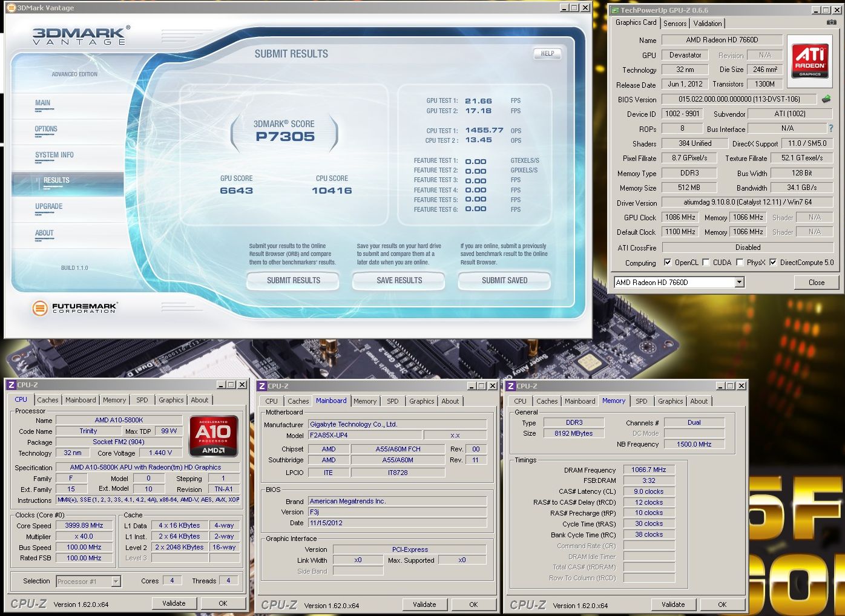Click the ATI Radeon graphics logo
This screenshot has height=616, width=845.
pos(809,60)
